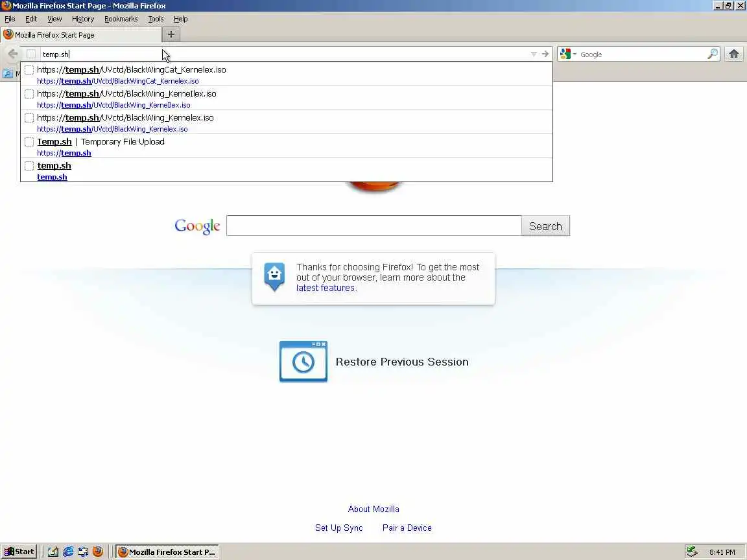Select the plain temp.sh suggestion at list bottom
This screenshot has width=747, height=560.
pos(287,170)
